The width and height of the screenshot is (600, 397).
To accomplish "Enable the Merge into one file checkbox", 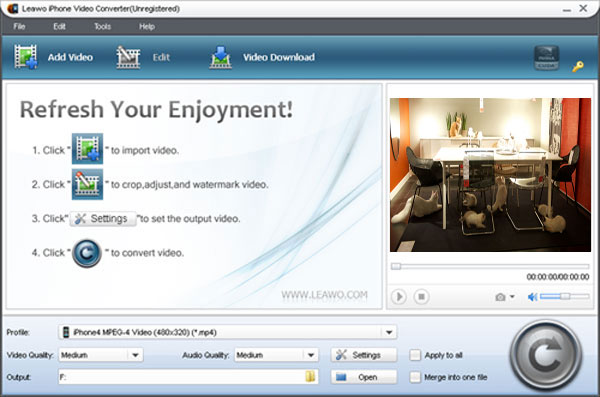I will pos(415,377).
